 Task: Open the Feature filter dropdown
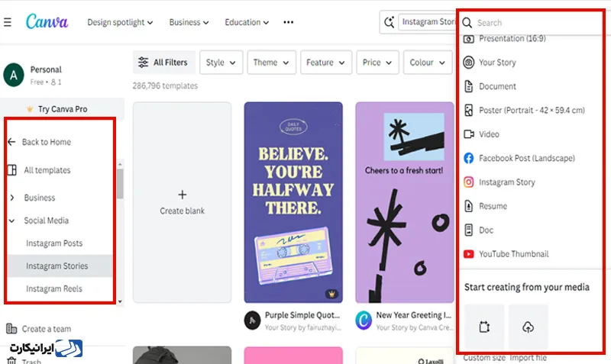tap(326, 63)
